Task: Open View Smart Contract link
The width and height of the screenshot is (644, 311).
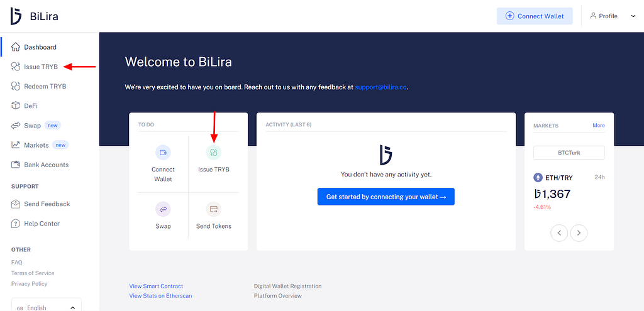Action: point(156,286)
